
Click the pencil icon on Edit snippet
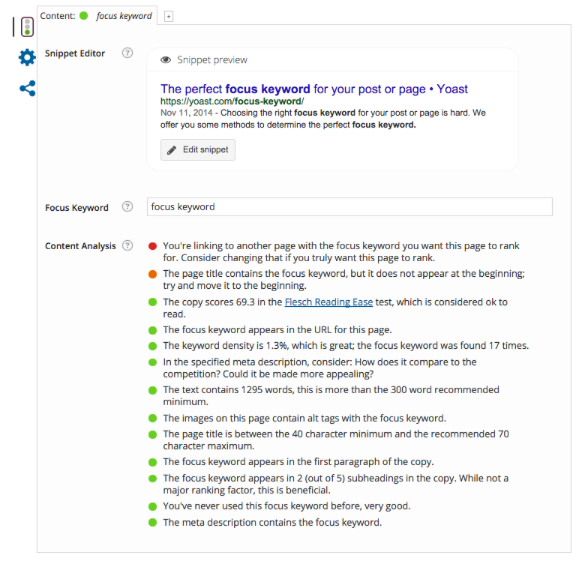pyautogui.click(x=171, y=150)
